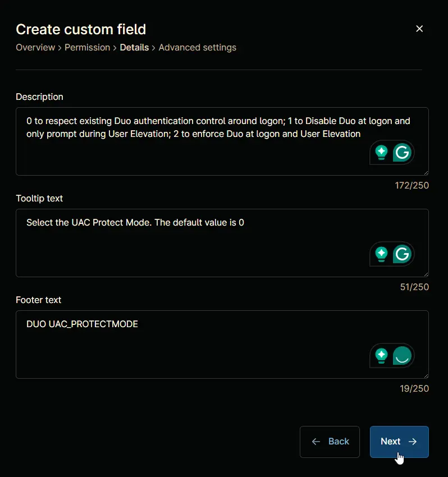The image size is (448, 477).
Task: Click the lightbulb icon in Tooltip text field
Action: (381, 254)
